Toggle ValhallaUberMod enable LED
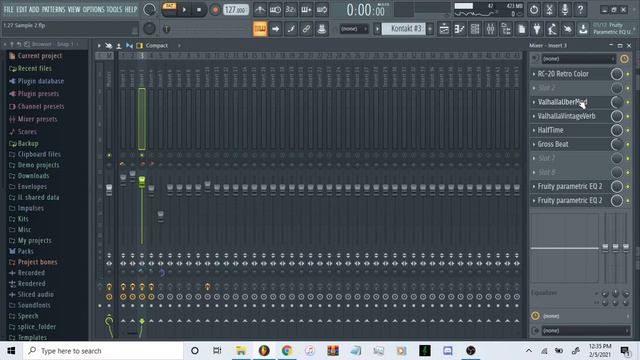The image size is (640, 360). 628,102
